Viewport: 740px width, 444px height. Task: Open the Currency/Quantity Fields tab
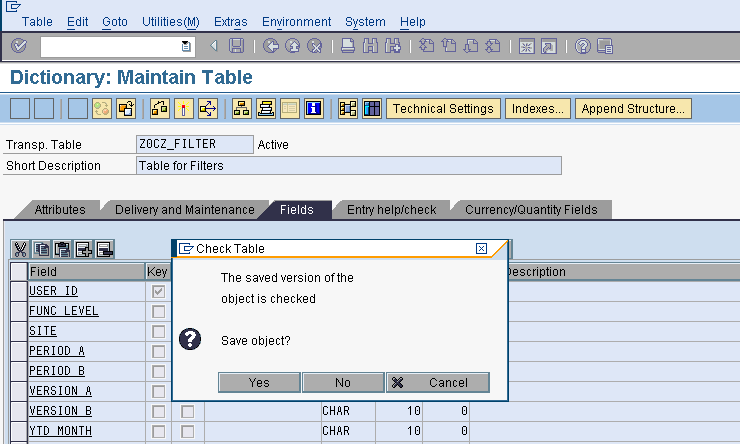(x=531, y=210)
